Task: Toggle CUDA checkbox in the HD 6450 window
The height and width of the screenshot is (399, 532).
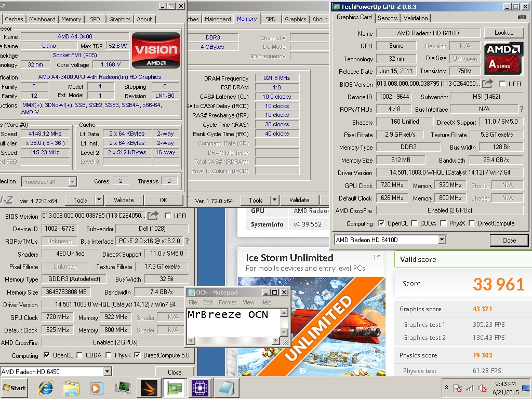Action: coord(79,355)
